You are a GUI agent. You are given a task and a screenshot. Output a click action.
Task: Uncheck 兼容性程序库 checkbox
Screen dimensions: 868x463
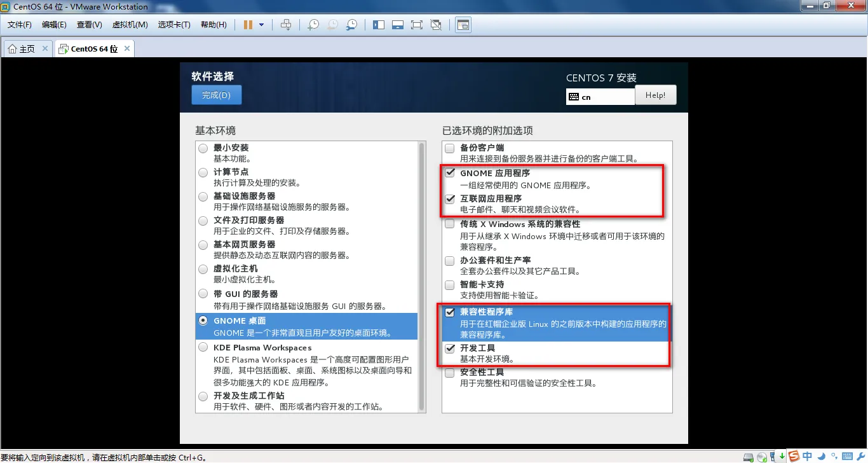coord(450,312)
